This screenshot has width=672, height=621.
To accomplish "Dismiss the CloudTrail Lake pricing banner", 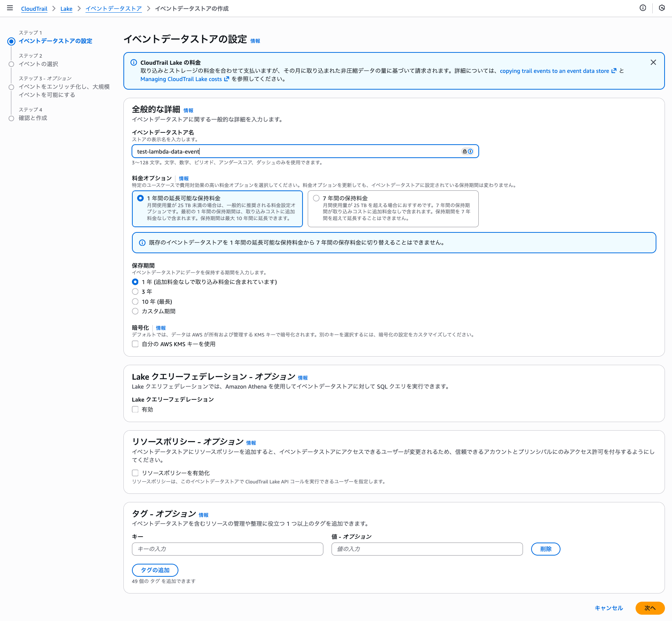I will click(653, 62).
